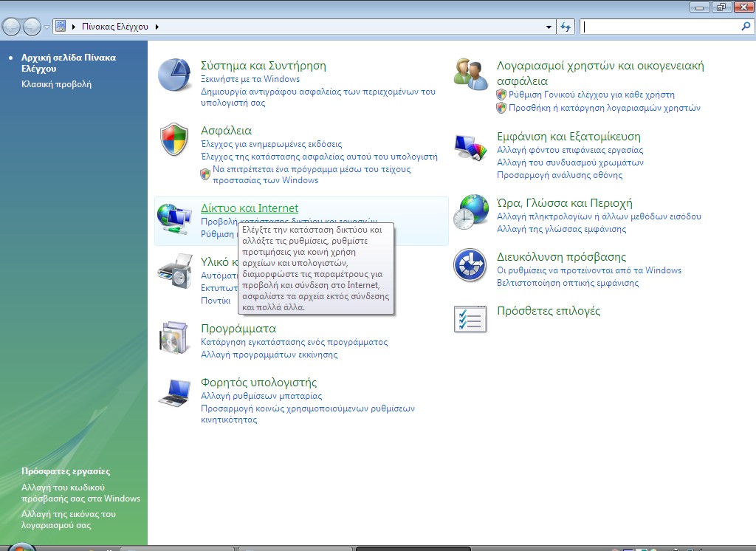Click the Ποντίκι link
Viewport: 756px width, 551px height.
tap(216, 300)
